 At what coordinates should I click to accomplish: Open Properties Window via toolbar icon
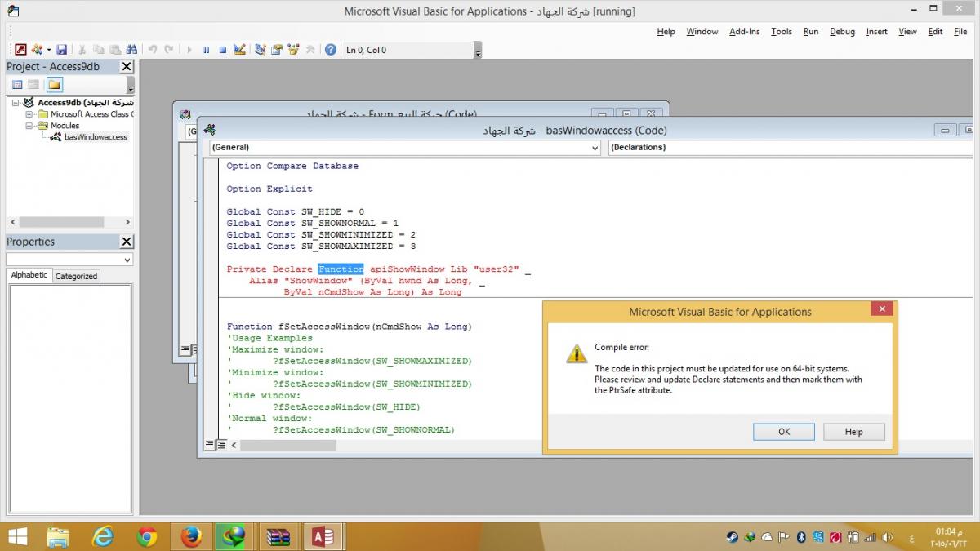click(x=277, y=50)
